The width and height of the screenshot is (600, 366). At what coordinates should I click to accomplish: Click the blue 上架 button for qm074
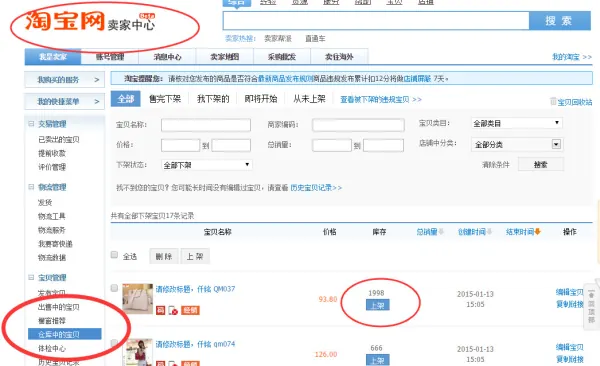tap(377, 360)
